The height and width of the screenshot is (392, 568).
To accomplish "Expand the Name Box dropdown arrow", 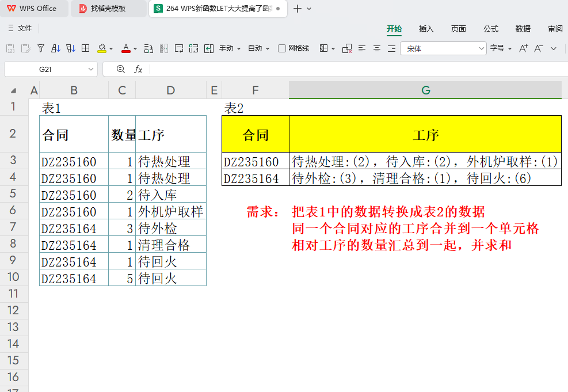I will coord(90,69).
